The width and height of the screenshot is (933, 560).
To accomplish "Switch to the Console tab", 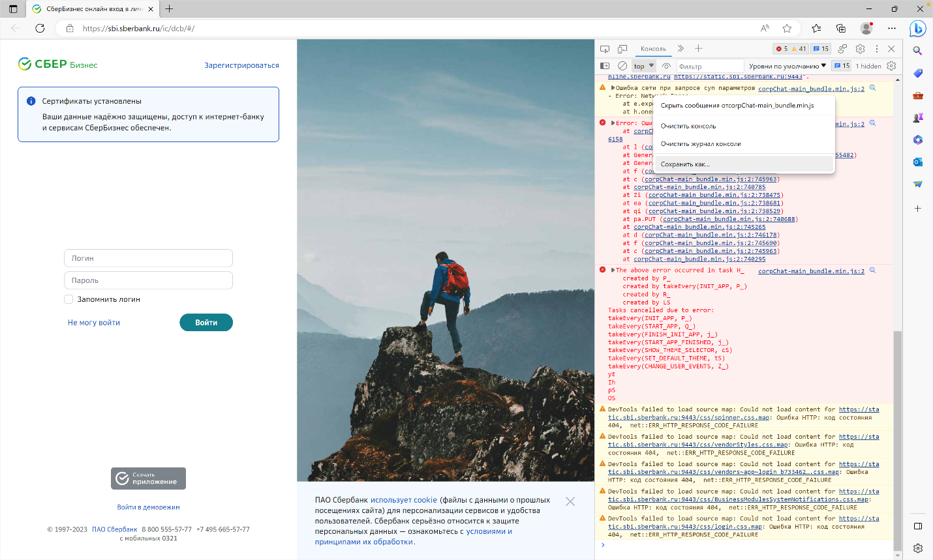I will pyautogui.click(x=653, y=49).
